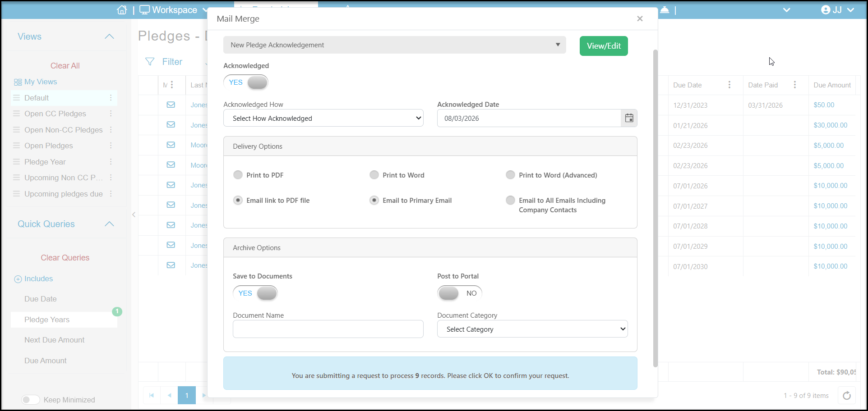Select Email to All Emails option

pyautogui.click(x=510, y=200)
